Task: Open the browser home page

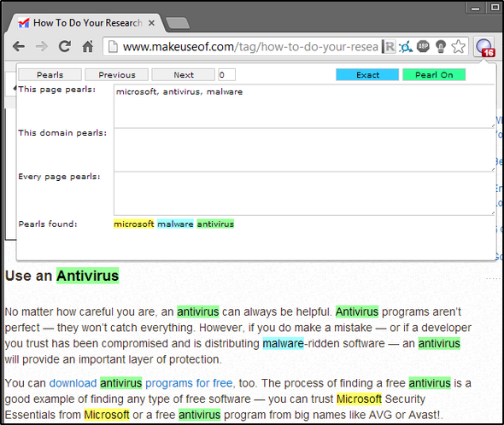Action: tap(87, 47)
